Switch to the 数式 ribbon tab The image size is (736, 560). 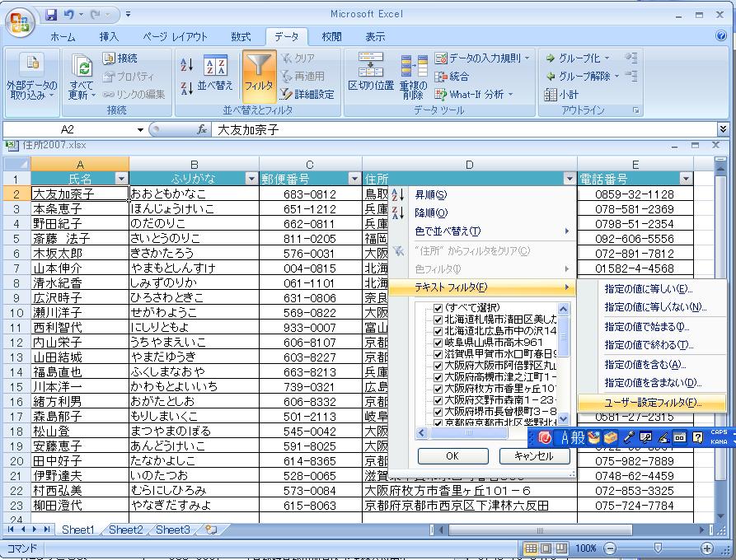point(241,36)
